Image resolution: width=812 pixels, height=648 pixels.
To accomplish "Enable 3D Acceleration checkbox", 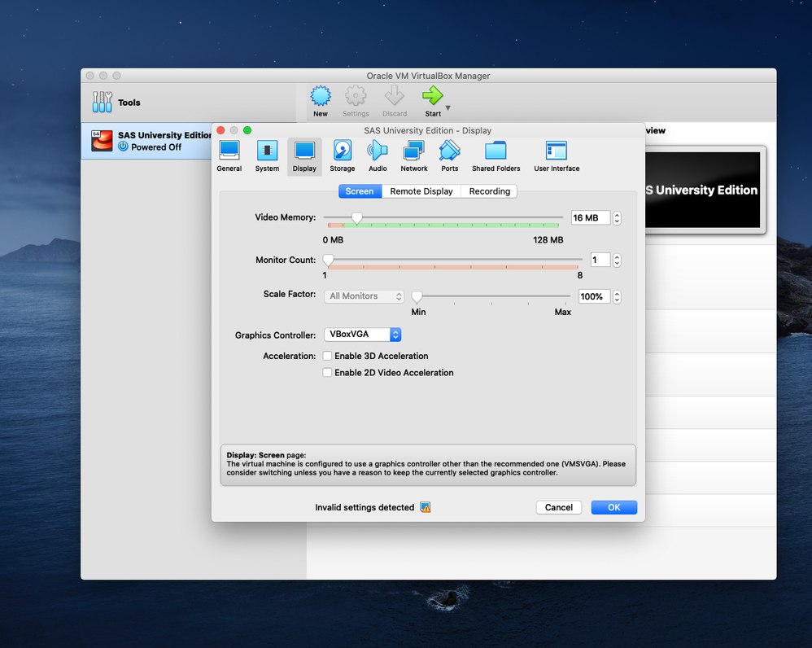I will point(328,356).
